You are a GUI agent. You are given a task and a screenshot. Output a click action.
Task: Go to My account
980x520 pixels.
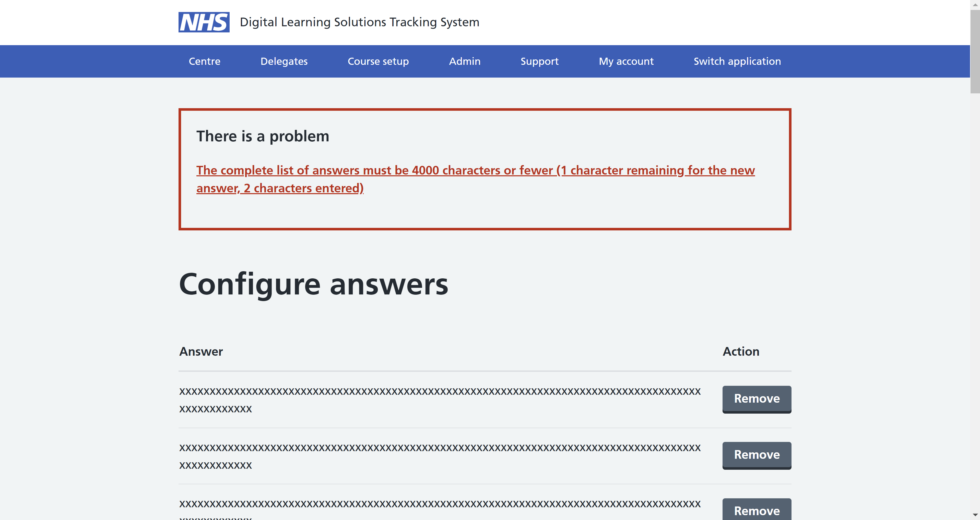click(626, 61)
